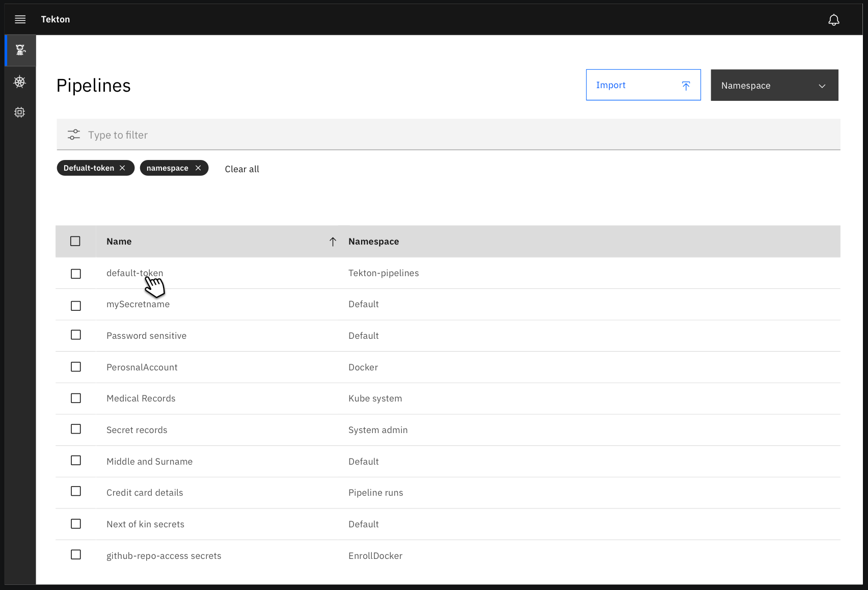Check the Credit card details row checkbox

click(75, 491)
